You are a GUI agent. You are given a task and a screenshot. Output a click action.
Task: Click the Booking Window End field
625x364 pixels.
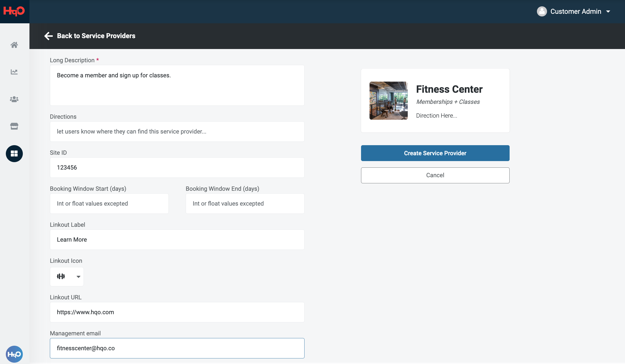[x=245, y=203]
